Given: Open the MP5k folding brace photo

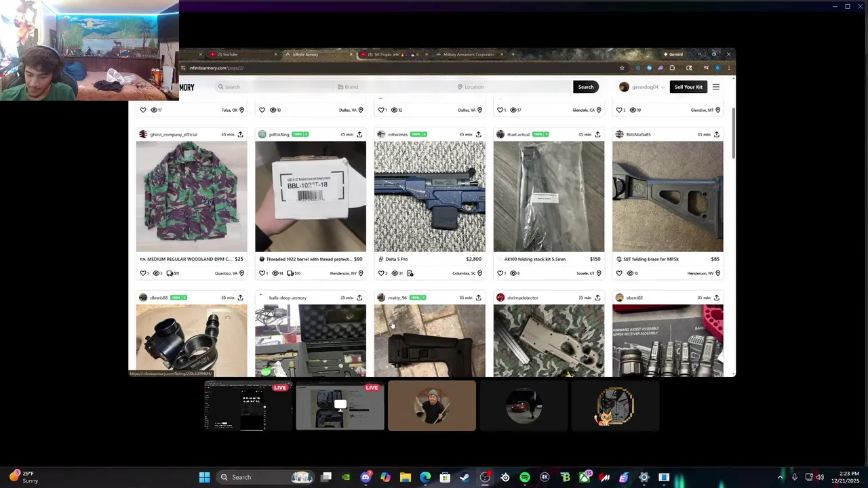Looking at the screenshot, I should click(668, 197).
